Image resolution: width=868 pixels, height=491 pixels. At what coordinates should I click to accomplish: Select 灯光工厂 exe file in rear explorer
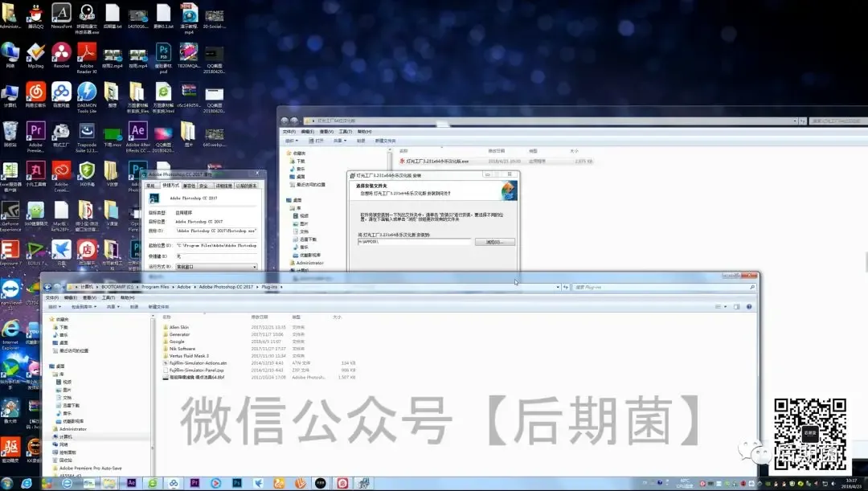click(x=495, y=161)
